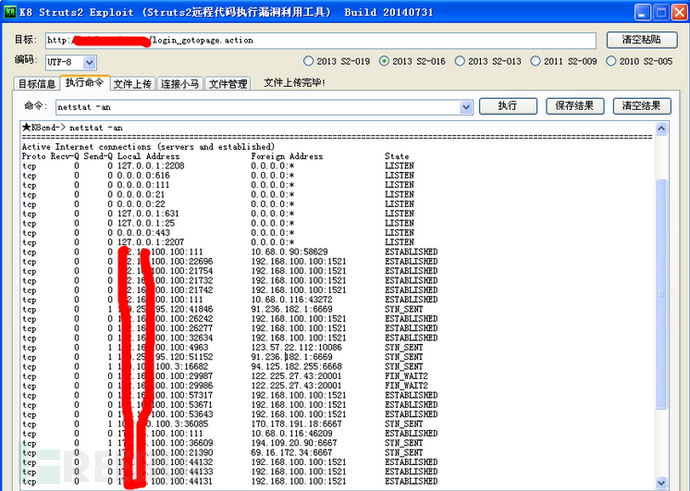
Task: Click local address 127.0.0.1:2208
Action: 151,166
